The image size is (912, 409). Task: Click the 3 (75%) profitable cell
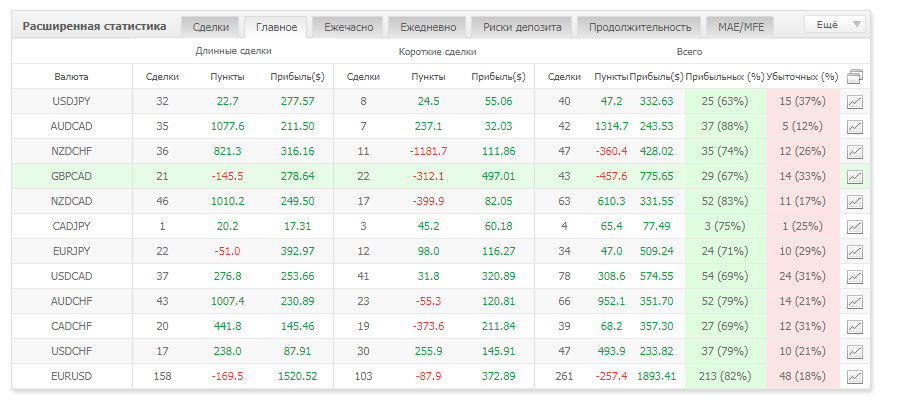tap(724, 226)
